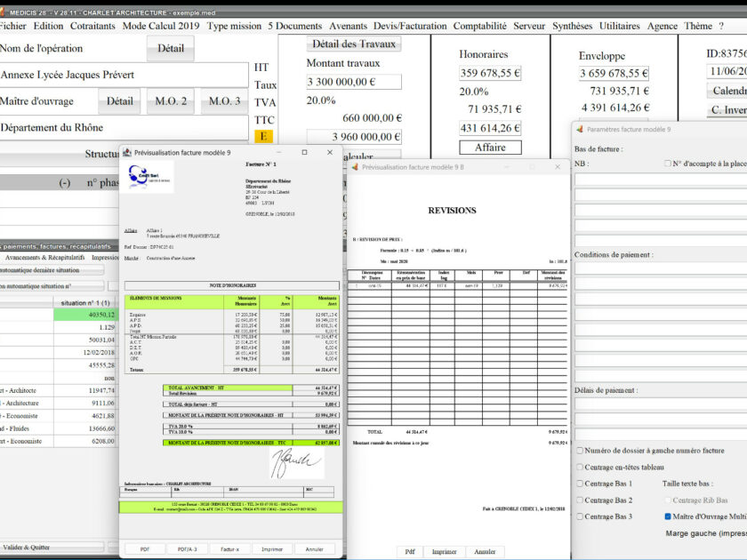
Task: Uncheck the Maître d'Ouvrage Multi checkbox
Action: point(668,516)
